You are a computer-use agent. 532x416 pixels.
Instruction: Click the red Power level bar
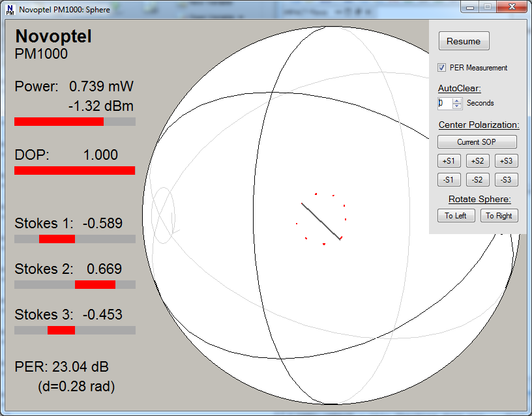(59, 121)
